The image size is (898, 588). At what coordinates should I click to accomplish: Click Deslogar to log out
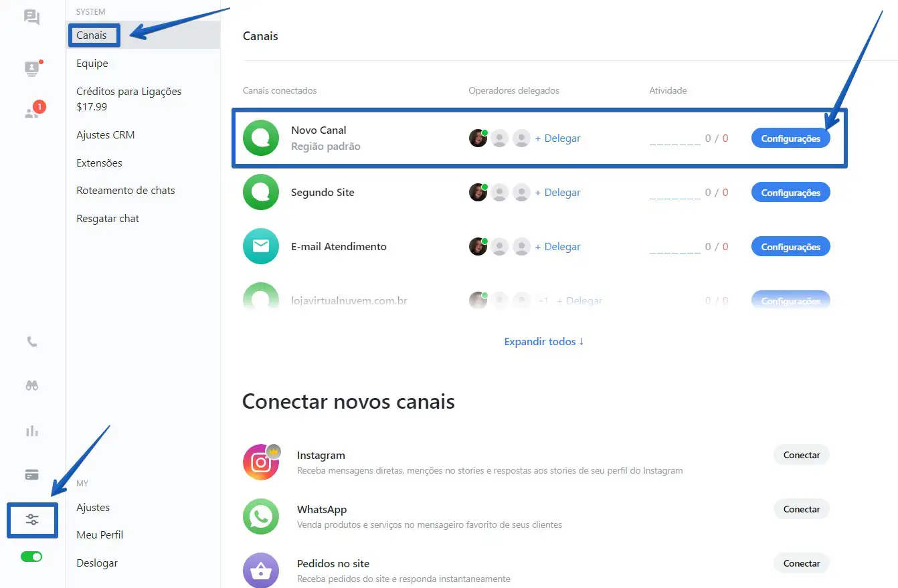[x=97, y=563]
